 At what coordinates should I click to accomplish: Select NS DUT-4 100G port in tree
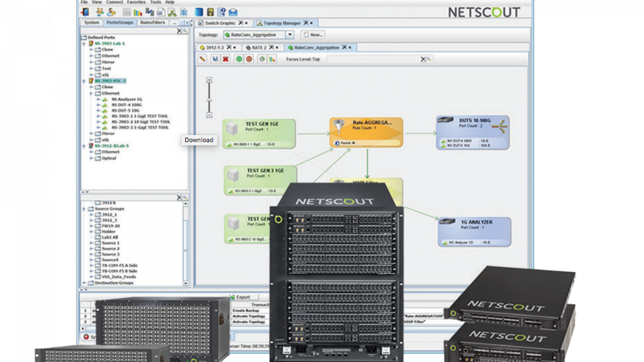(x=127, y=105)
